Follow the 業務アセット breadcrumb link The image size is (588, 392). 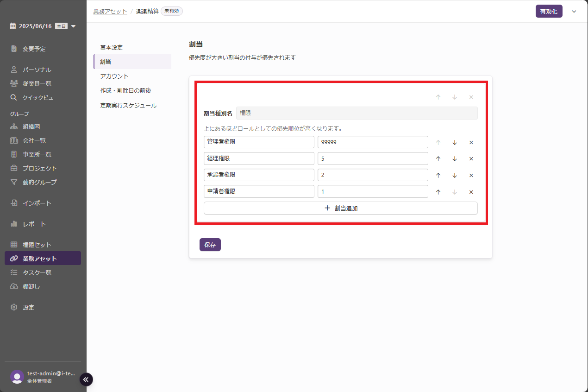click(x=110, y=11)
